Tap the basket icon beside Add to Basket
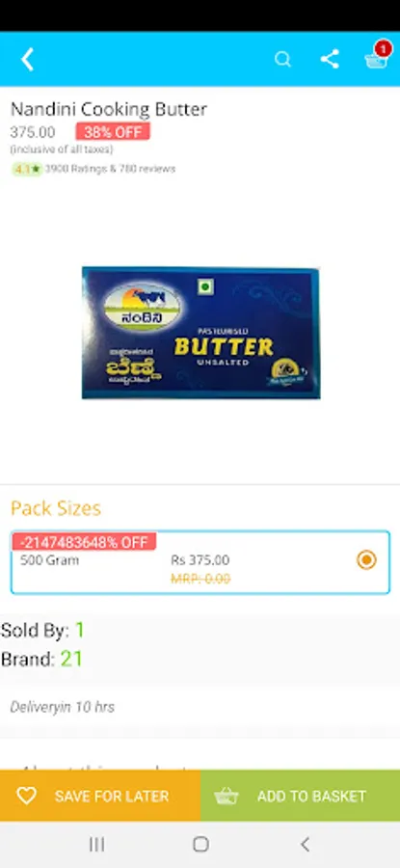The image size is (400, 868). pyautogui.click(x=227, y=796)
